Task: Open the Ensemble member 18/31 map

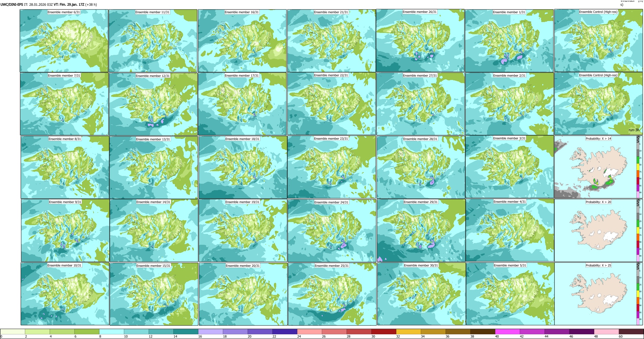Action: (243, 167)
